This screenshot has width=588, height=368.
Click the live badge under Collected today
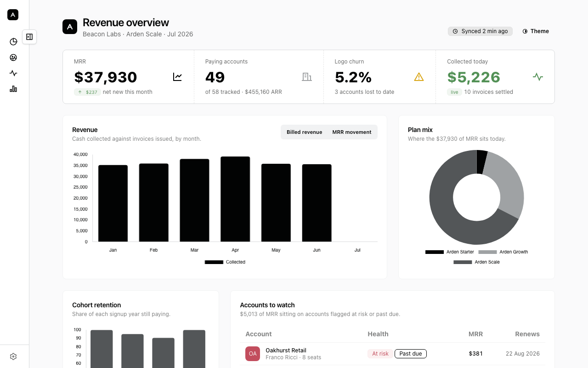coord(454,92)
